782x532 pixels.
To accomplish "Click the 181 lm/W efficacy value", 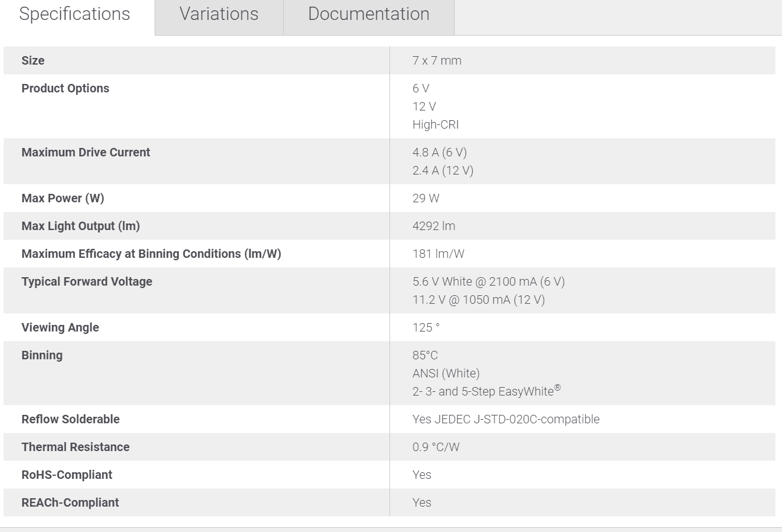I will (438, 254).
